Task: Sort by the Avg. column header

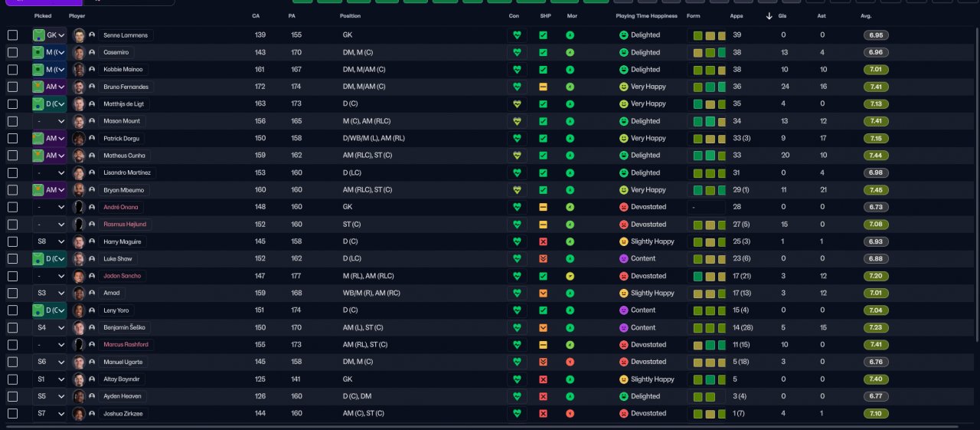Action: click(866, 16)
